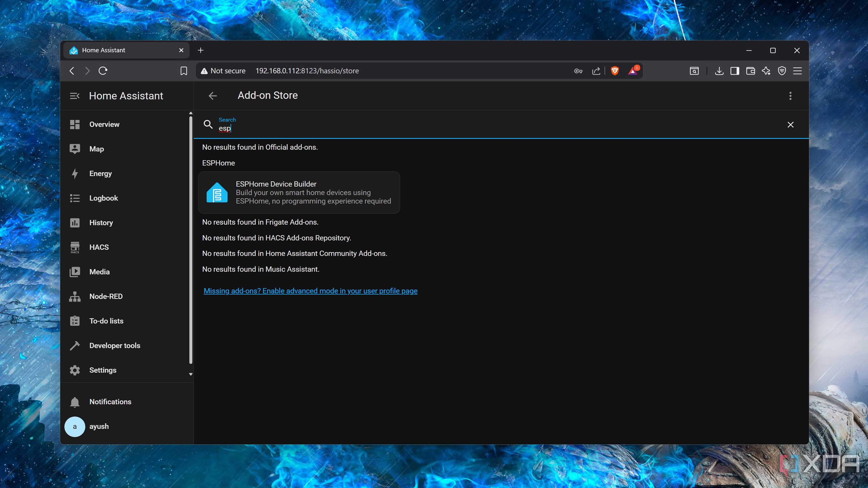Click the sidebar scroll-down arrow
Image resolution: width=868 pixels, height=488 pixels.
coord(191,374)
